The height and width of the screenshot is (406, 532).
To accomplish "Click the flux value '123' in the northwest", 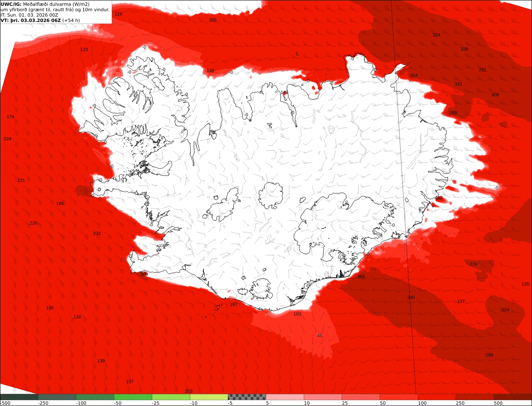I will tap(84, 50).
